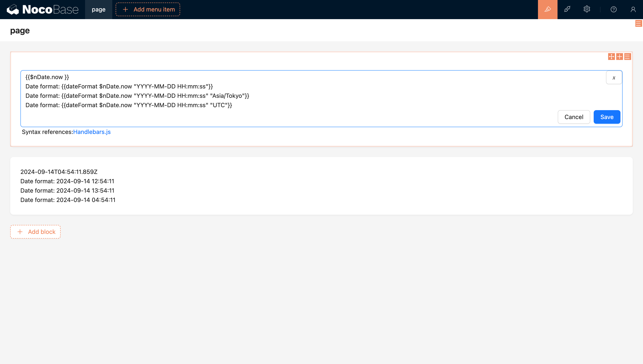Open the plugin manager icon
Viewport: 643px width, 364px height.
pyautogui.click(x=567, y=10)
